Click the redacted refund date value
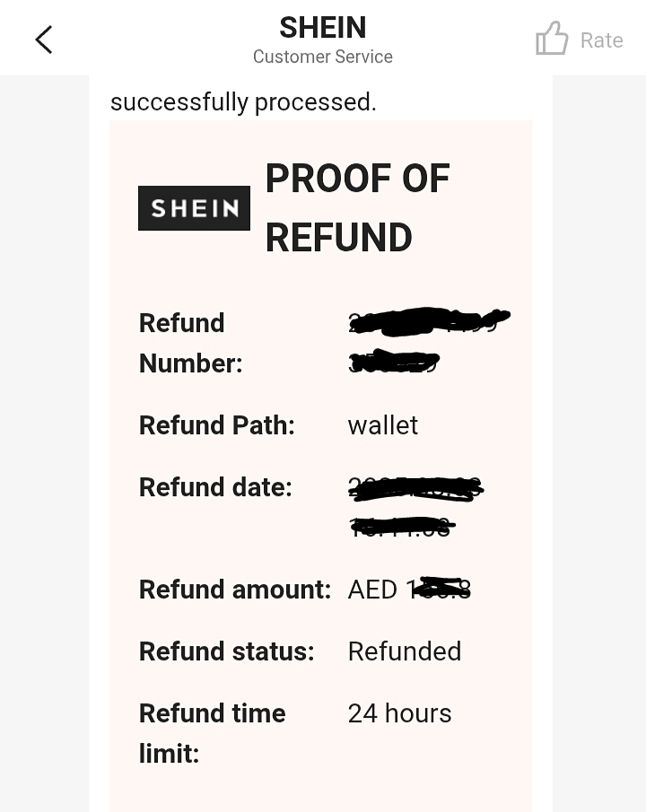Image resolution: width=646 pixels, height=812 pixels. click(413, 507)
